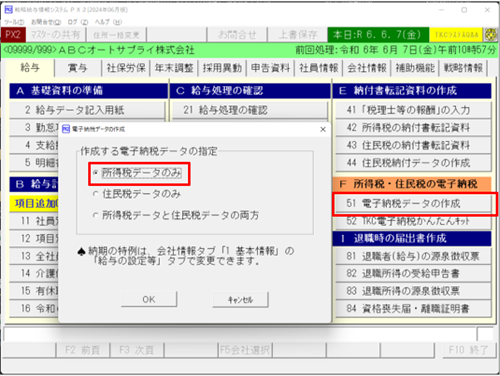Open the 年末調整 tab
The width and height of the screenshot is (500, 376).
174,68
